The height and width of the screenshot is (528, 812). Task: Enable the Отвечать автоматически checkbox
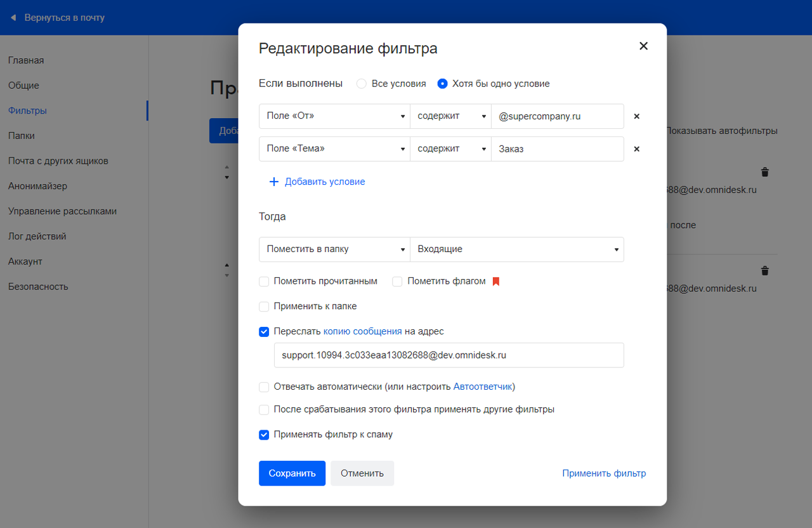click(x=264, y=386)
